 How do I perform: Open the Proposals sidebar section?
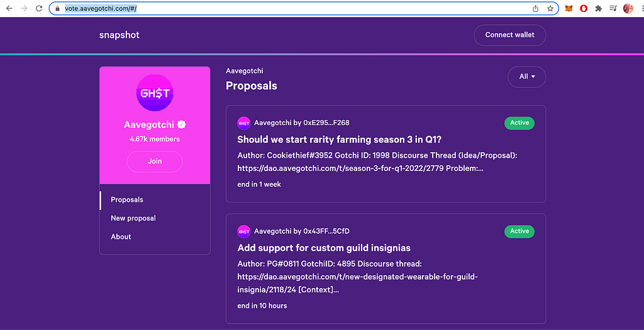pyautogui.click(x=127, y=200)
